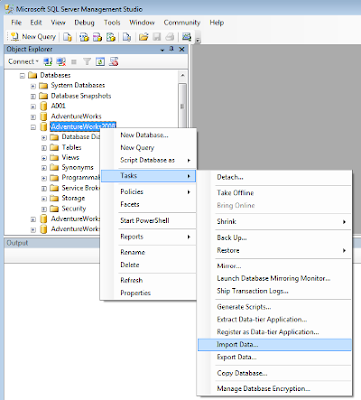
Task: Expand the Tables folder node
Action: point(44,148)
